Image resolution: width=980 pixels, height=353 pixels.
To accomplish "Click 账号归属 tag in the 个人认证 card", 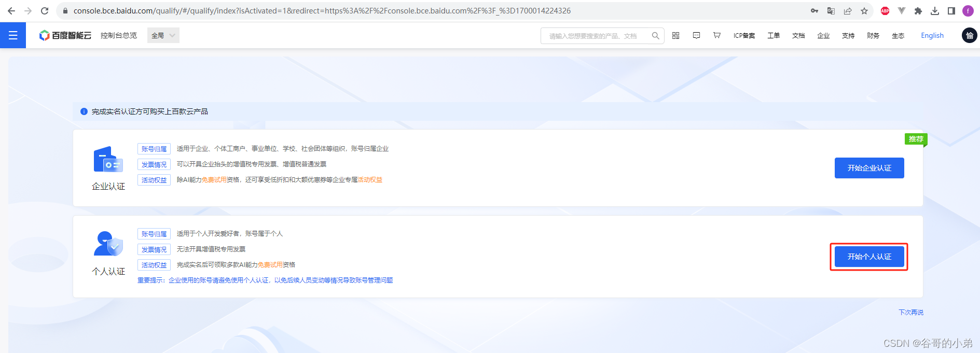I will 154,234.
